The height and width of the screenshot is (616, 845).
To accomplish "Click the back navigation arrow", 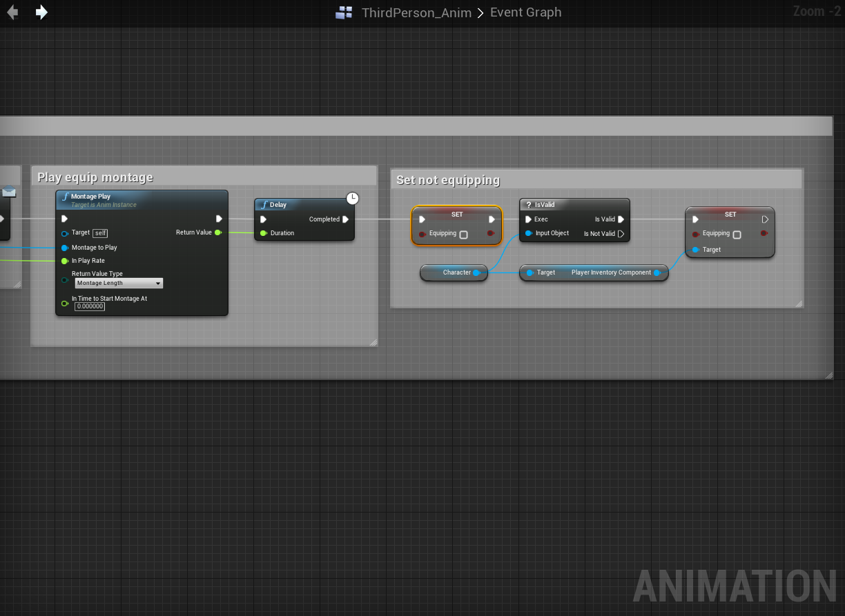I will 12,12.
